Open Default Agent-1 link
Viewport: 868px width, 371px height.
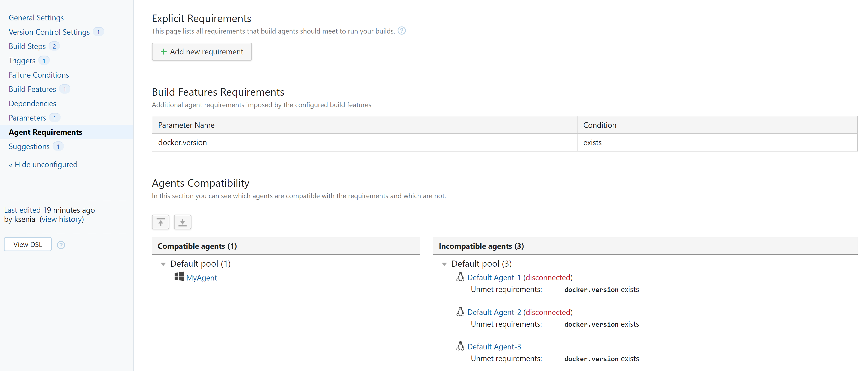[494, 277]
